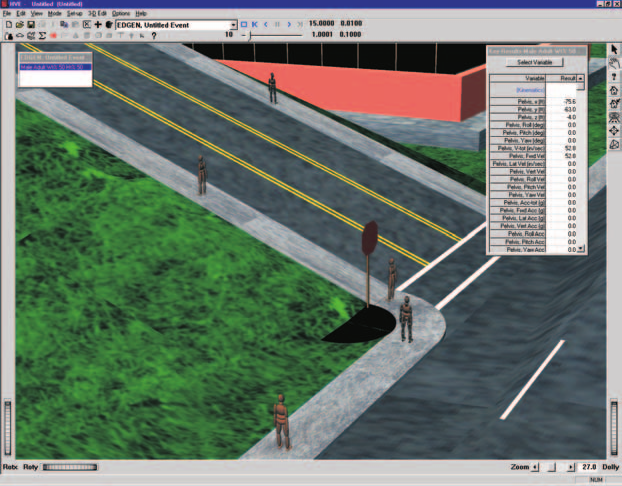Click the Sigma icon in second toolbar row

pos(42,36)
